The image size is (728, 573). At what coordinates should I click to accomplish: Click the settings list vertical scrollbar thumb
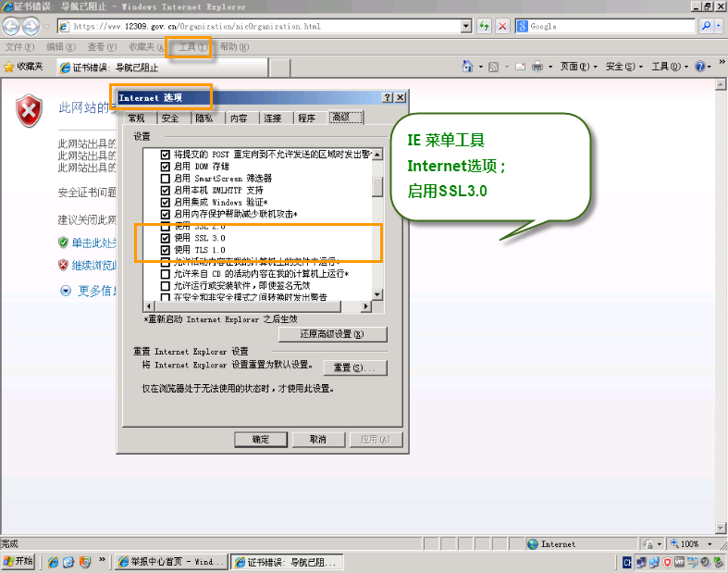coord(377,185)
